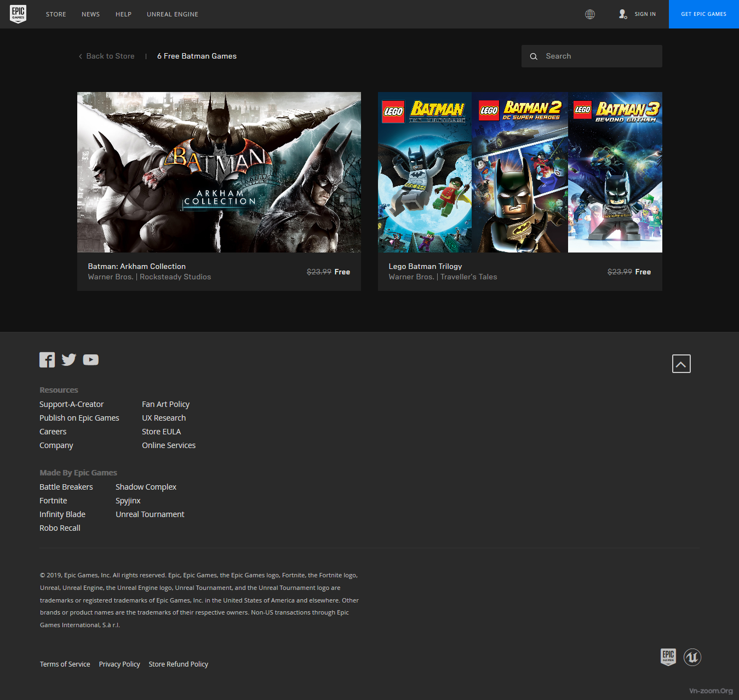Open Careers footer link

53,432
